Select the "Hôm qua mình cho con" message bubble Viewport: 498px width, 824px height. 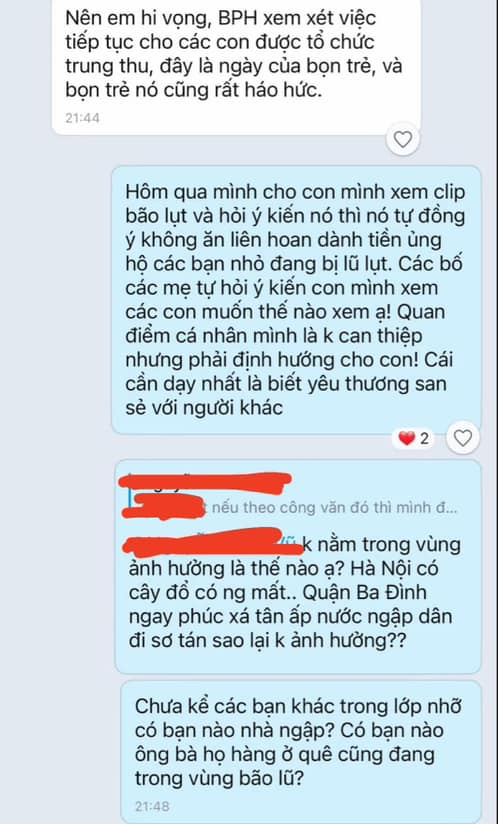tap(296, 300)
